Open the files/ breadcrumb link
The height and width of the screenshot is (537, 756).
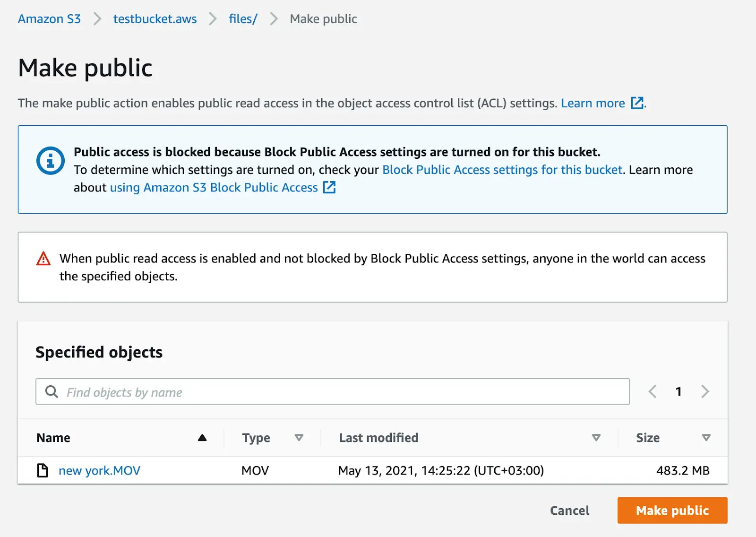[242, 19]
